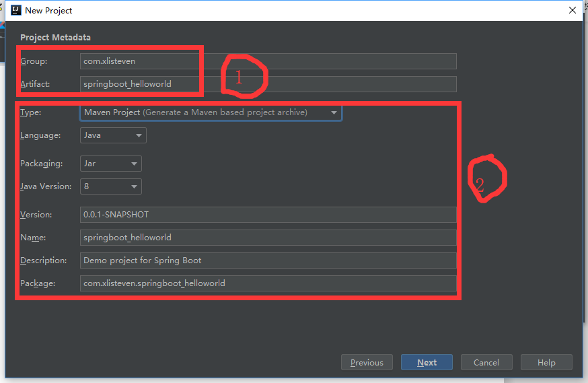Viewport: 588px width, 383px height.
Task: Open the Language dropdown showing Java
Action: [113, 135]
